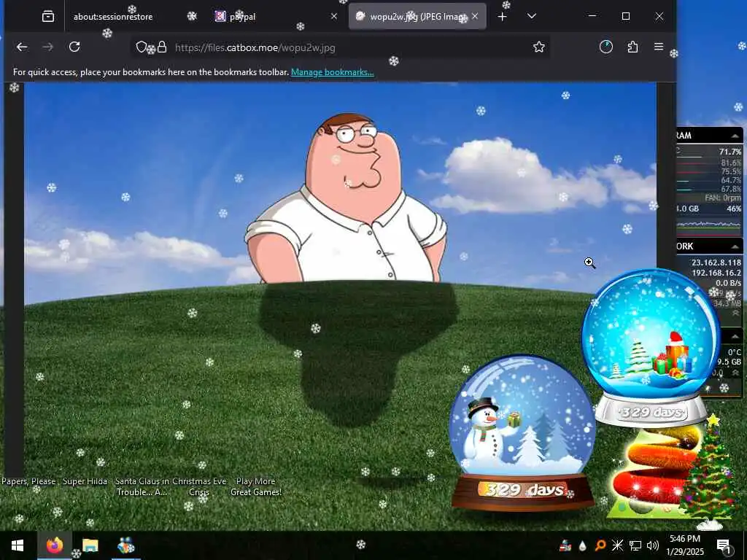Select the wopu2w.jpg image tab
747x560 pixels.
tap(417, 17)
